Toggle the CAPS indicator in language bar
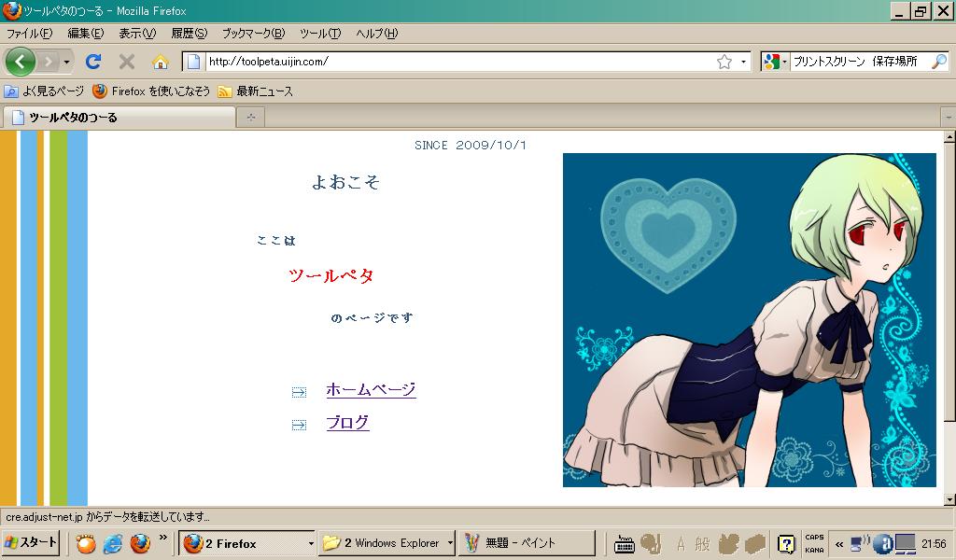956x560 pixels. [814, 538]
